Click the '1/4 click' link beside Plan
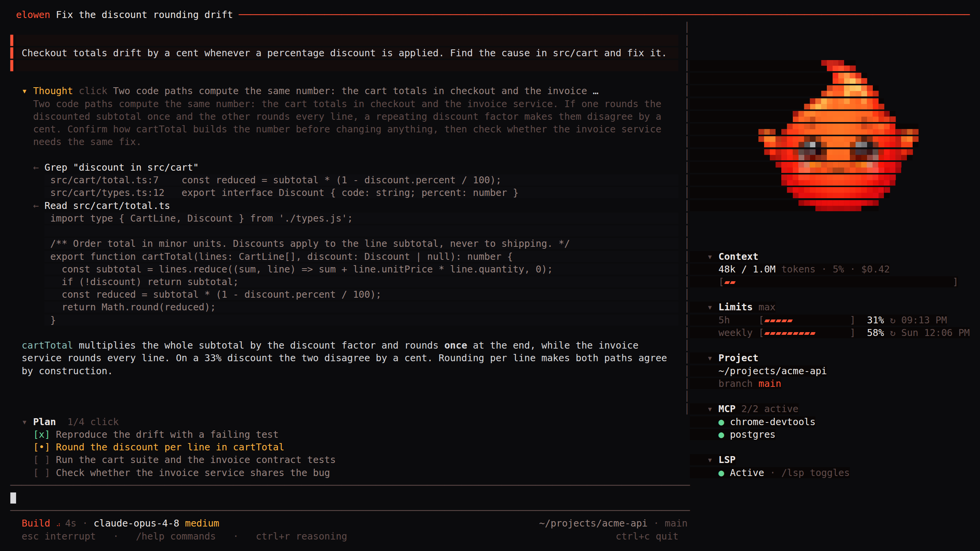Viewport: 980px width, 551px height. tap(93, 422)
